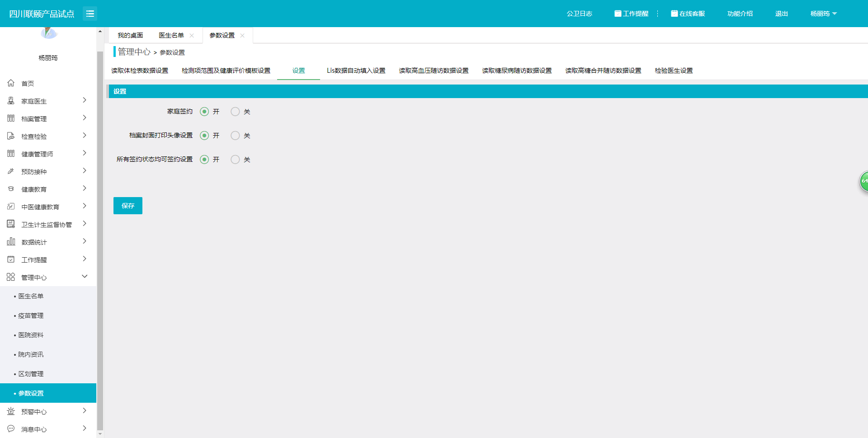Open the 检测项范围及健康评价模板设置 tab
The width and height of the screenshot is (868, 438).
tap(226, 71)
